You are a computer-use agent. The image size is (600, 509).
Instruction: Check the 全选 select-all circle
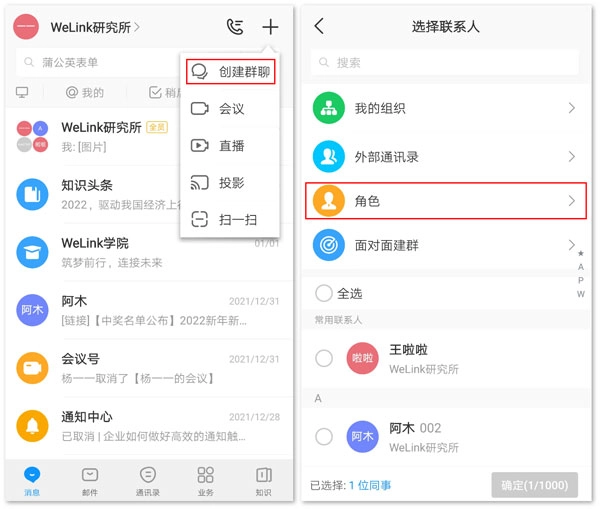tap(324, 293)
